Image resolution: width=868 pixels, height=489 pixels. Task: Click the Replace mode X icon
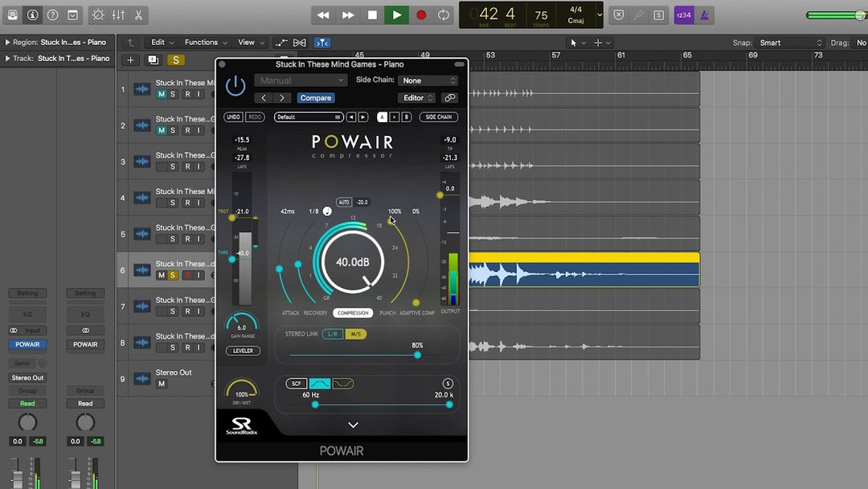pos(619,15)
